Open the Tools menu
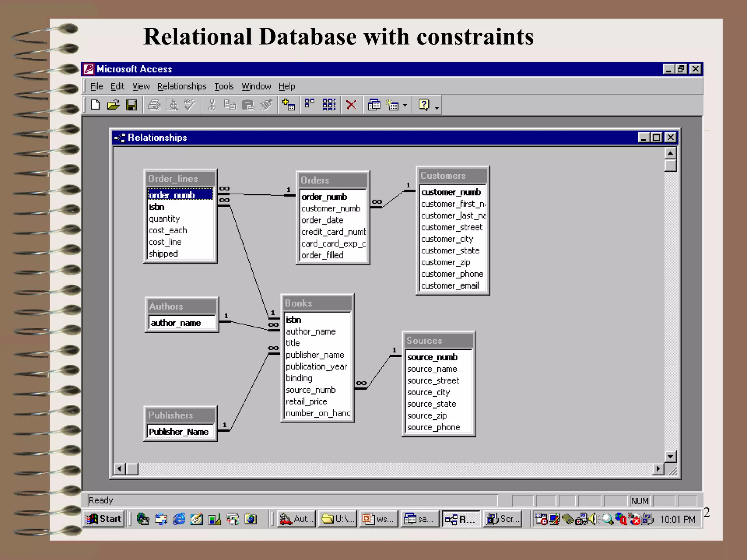The height and width of the screenshot is (560, 747). (224, 86)
